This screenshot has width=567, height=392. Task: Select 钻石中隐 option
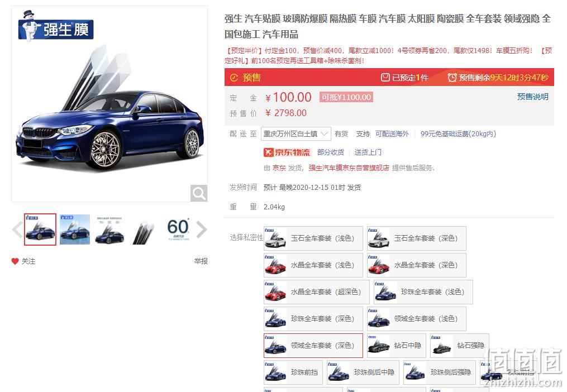click(396, 345)
